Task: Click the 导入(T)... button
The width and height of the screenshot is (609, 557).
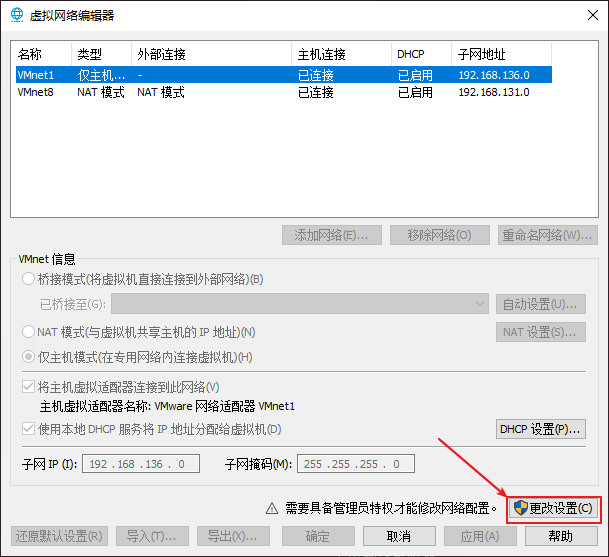Action: (x=152, y=536)
